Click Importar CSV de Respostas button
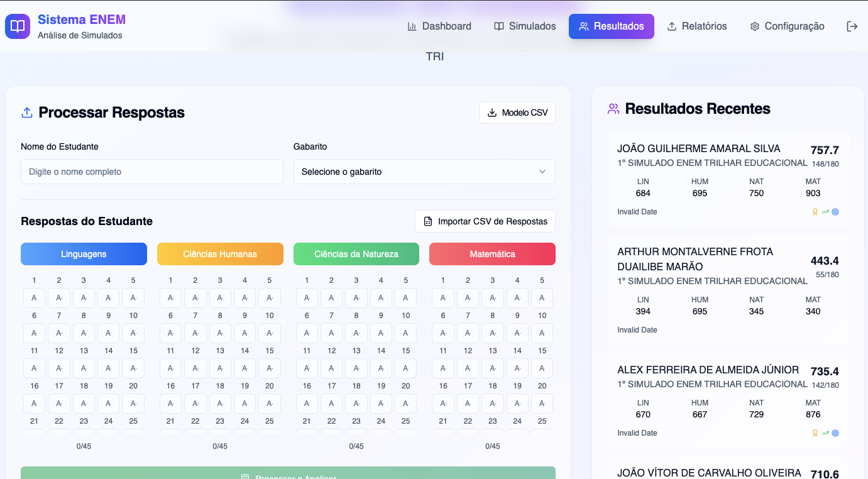868x479 pixels. click(485, 221)
